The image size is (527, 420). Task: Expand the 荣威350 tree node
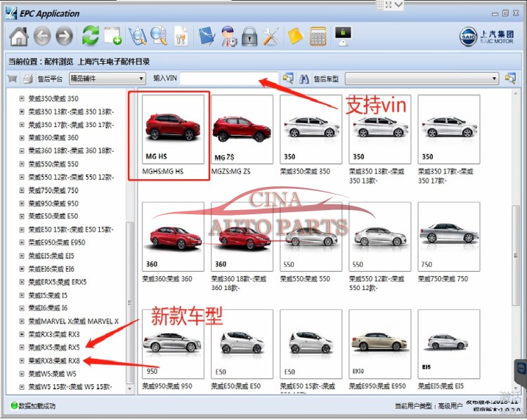point(22,99)
